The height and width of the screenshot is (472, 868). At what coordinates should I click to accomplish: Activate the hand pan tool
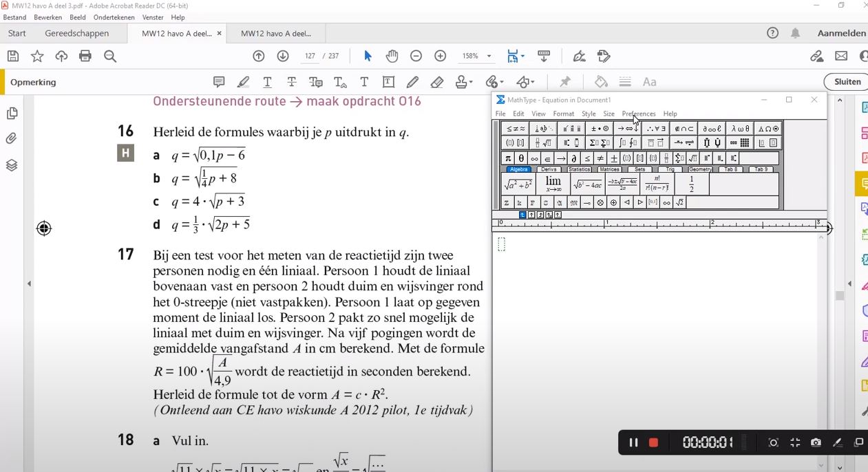click(392, 56)
